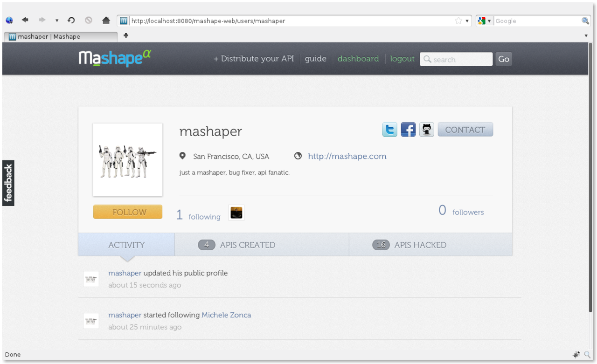Switch to the APIS CREATED tab

(x=262, y=245)
